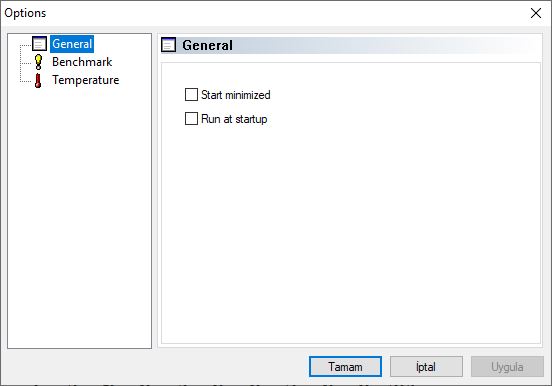
Task: Click the bold General heading text
Action: coord(207,45)
